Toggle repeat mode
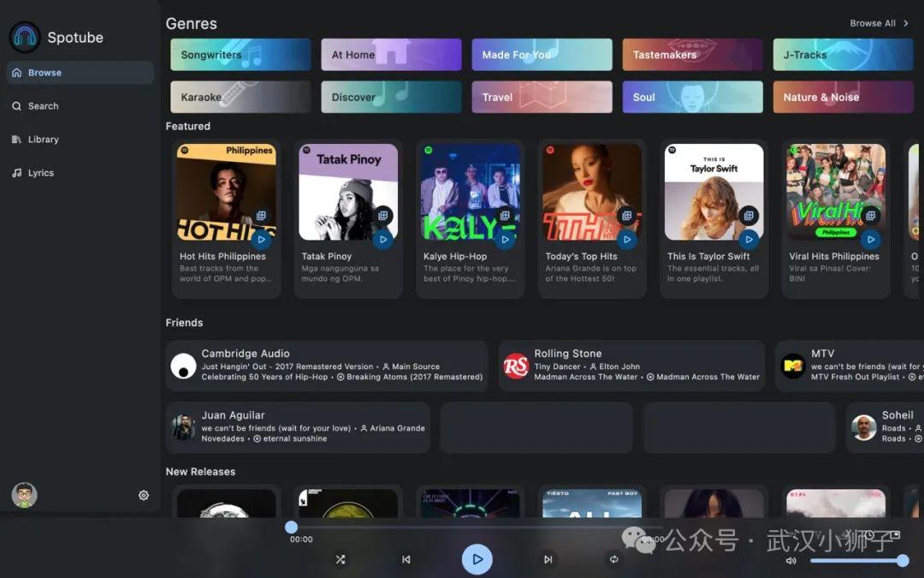The height and width of the screenshot is (578, 924). [x=613, y=559]
